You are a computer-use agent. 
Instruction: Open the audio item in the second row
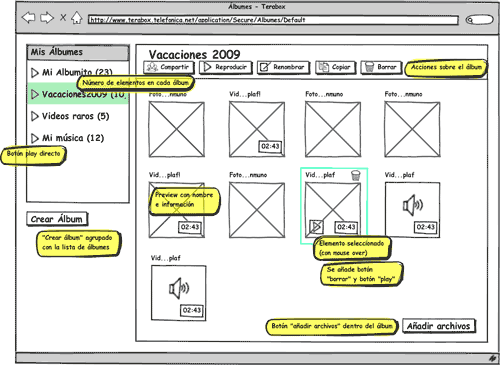413,210
